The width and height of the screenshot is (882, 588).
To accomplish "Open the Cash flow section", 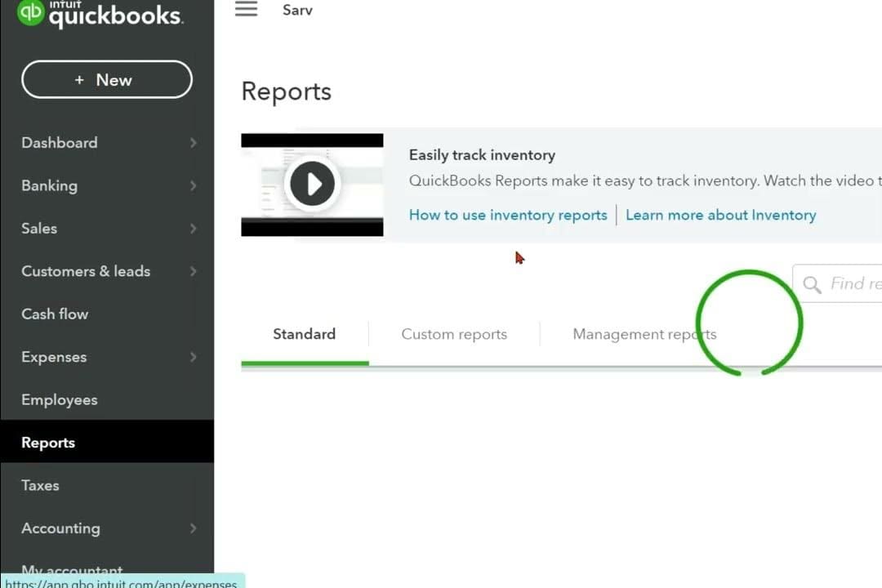I will click(55, 314).
